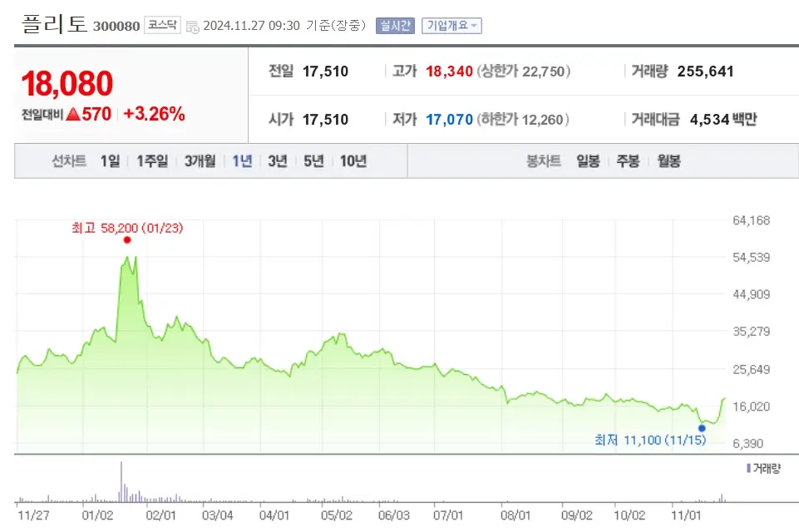799x532 pixels.
Task: Click the purple 거래량 legend bar icon
Action: 748,470
